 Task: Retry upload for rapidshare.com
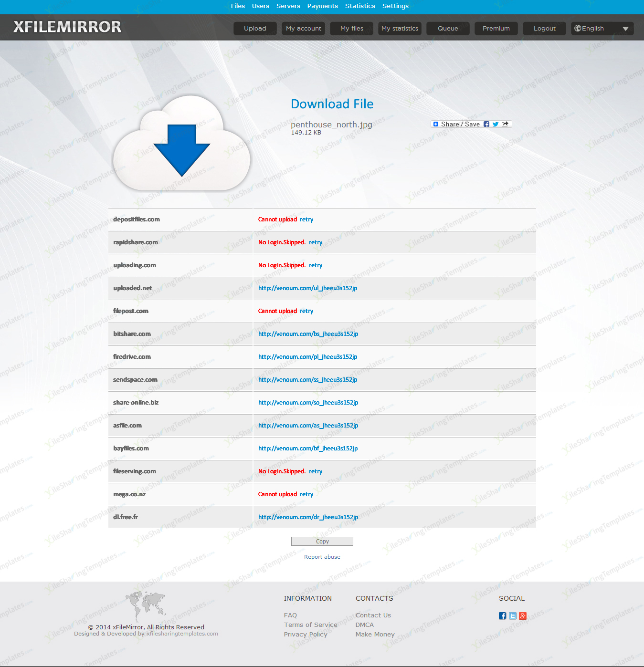tap(316, 242)
